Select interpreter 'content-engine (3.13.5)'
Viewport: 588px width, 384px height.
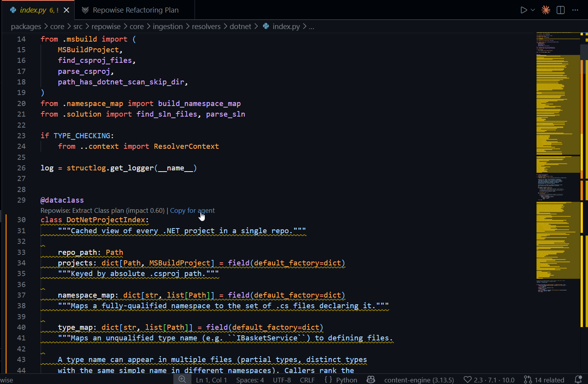[x=419, y=380]
